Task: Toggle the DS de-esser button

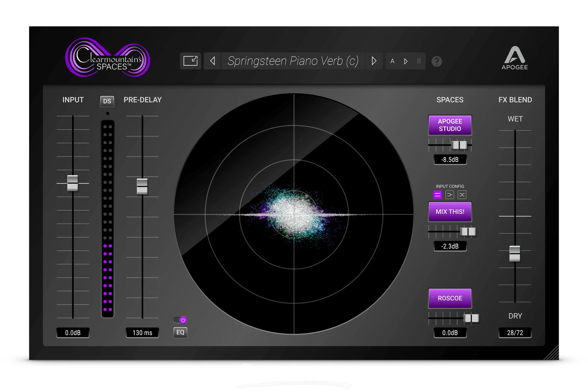Action: (107, 101)
